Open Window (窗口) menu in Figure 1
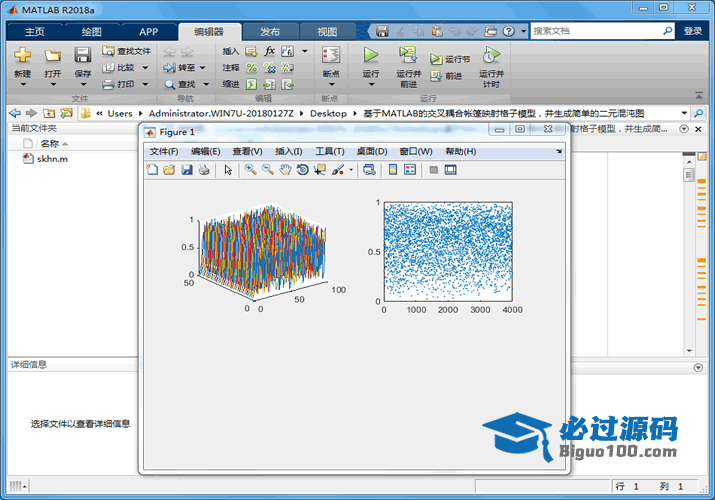715x500 pixels. (416, 151)
